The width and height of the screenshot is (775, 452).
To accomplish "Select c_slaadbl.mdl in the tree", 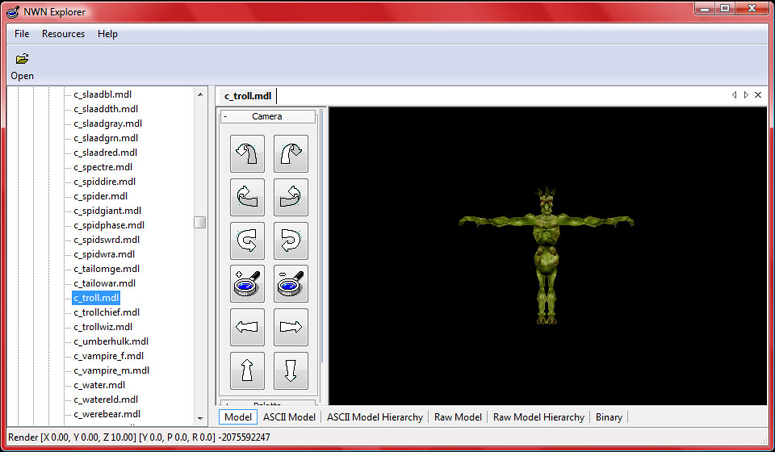I will pyautogui.click(x=102, y=94).
